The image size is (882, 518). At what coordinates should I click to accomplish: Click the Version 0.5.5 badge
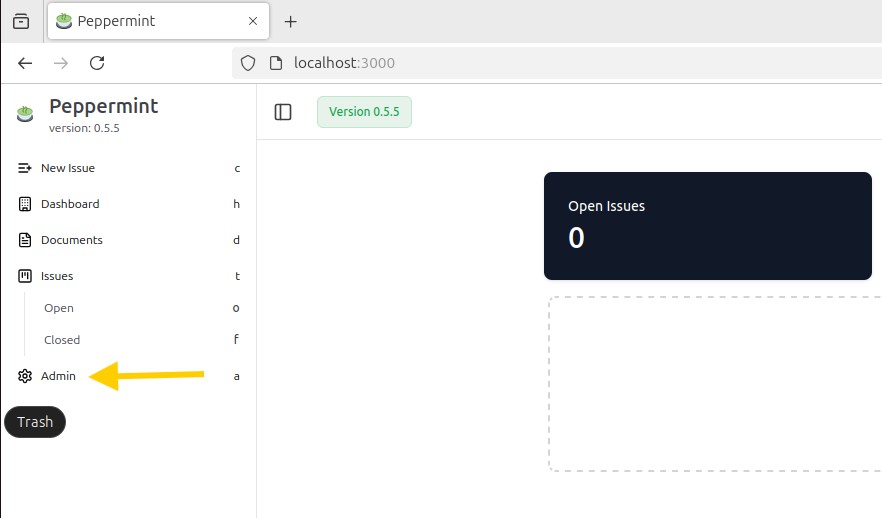point(364,112)
